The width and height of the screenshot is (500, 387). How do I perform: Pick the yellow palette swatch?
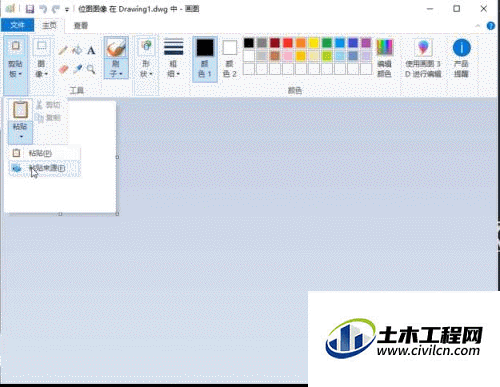[314, 43]
